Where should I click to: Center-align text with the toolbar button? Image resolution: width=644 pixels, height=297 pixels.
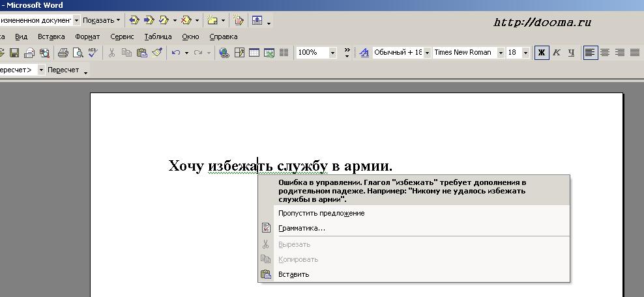click(605, 53)
